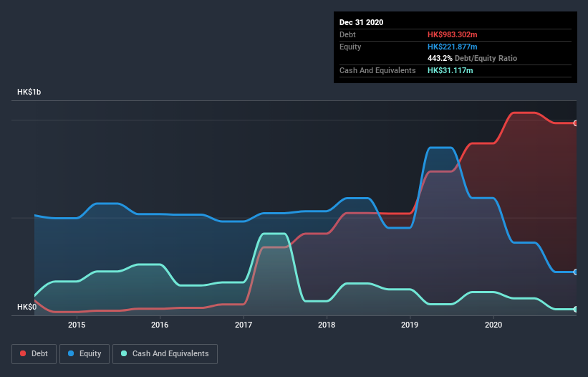Click the HK$0 y-axis label
The height and width of the screenshot is (377, 588).
[x=27, y=307]
